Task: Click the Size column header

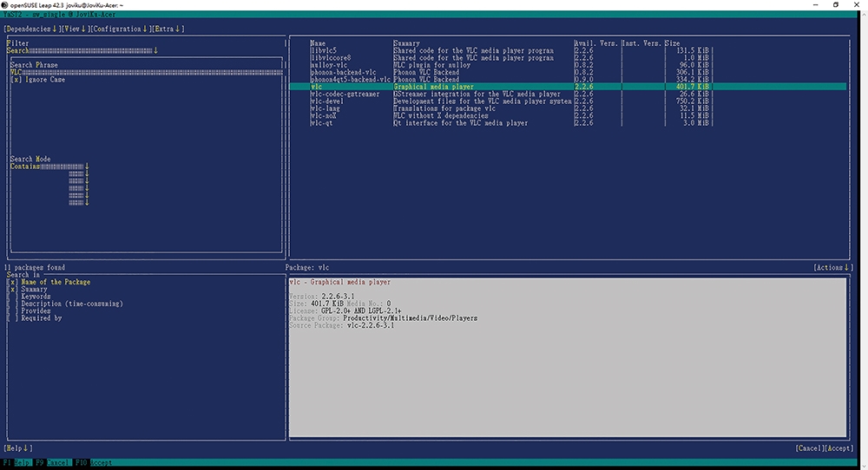Action: pyautogui.click(x=673, y=43)
